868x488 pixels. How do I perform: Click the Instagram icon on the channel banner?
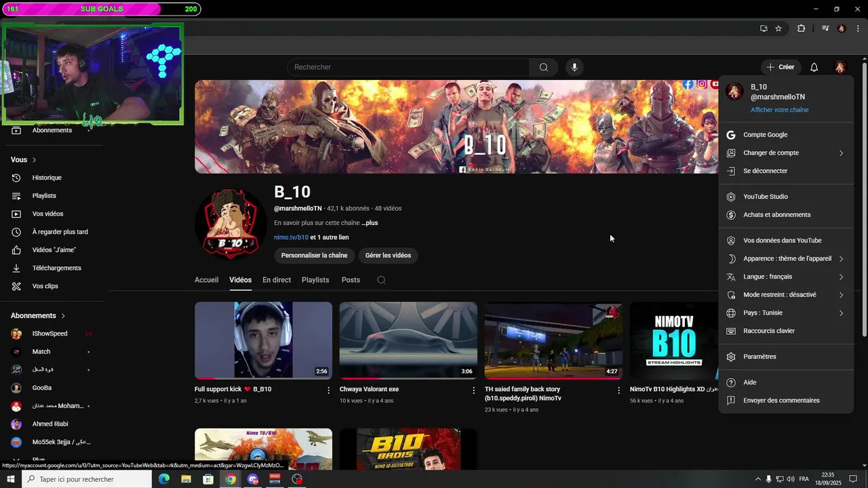702,84
